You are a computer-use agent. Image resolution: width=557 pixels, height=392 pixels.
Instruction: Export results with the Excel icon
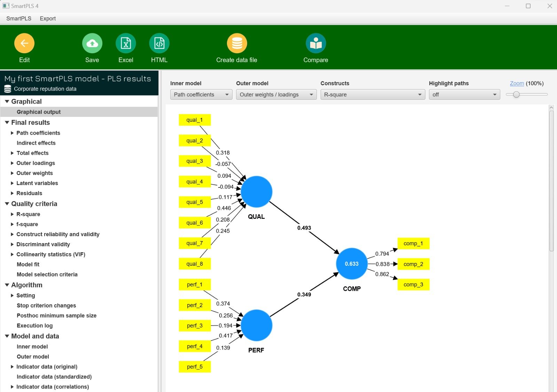pyautogui.click(x=126, y=43)
